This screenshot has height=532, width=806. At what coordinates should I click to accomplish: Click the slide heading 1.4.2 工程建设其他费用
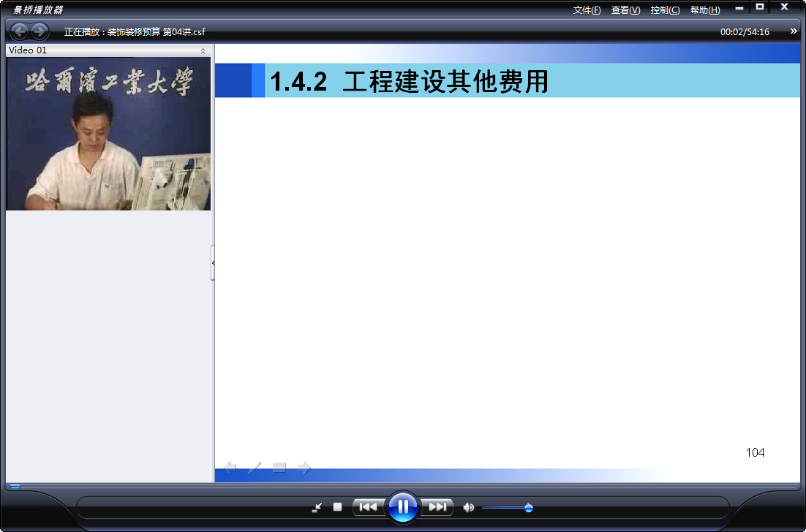[409, 82]
